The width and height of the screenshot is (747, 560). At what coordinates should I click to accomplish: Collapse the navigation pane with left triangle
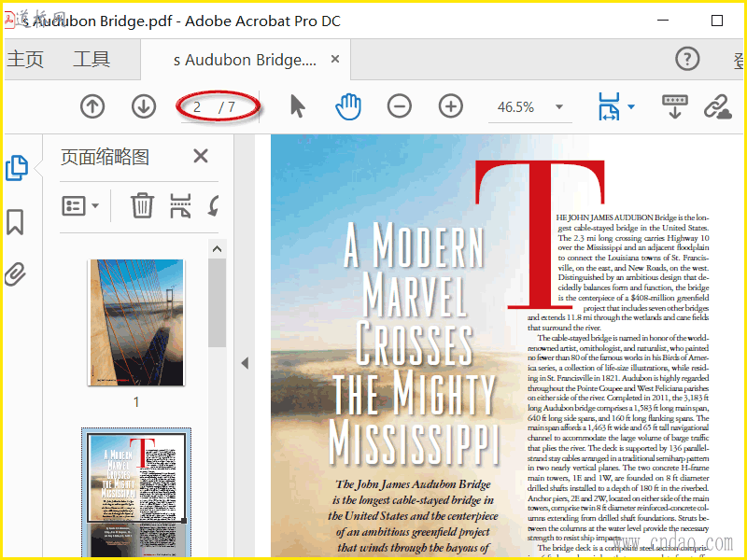click(245, 363)
